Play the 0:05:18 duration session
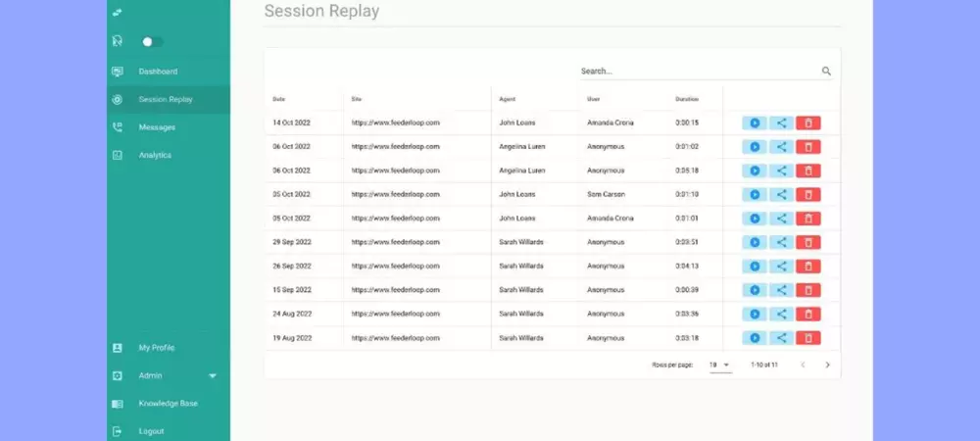Viewport: 980px width, 441px height. [x=755, y=171]
